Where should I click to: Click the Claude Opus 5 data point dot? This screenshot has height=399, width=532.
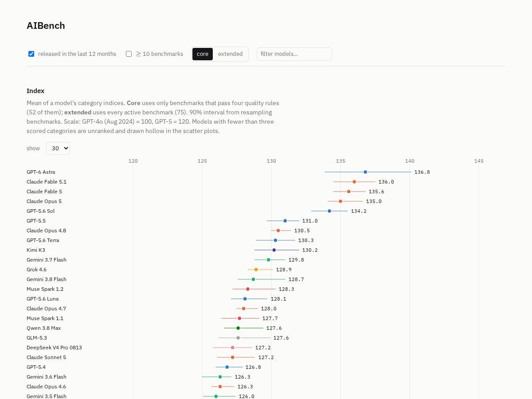click(x=340, y=201)
